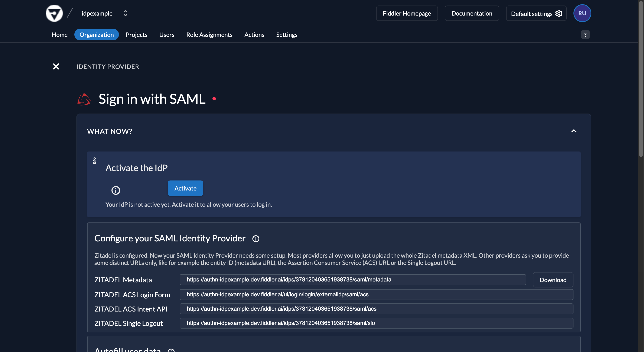Click the ZITADEL ACS Login Form URL field
Screen dimensions: 644x352
tap(376, 294)
